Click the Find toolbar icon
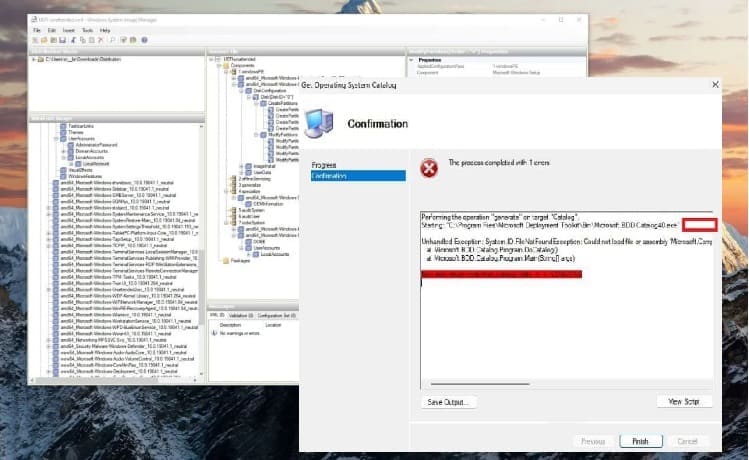 112,40
